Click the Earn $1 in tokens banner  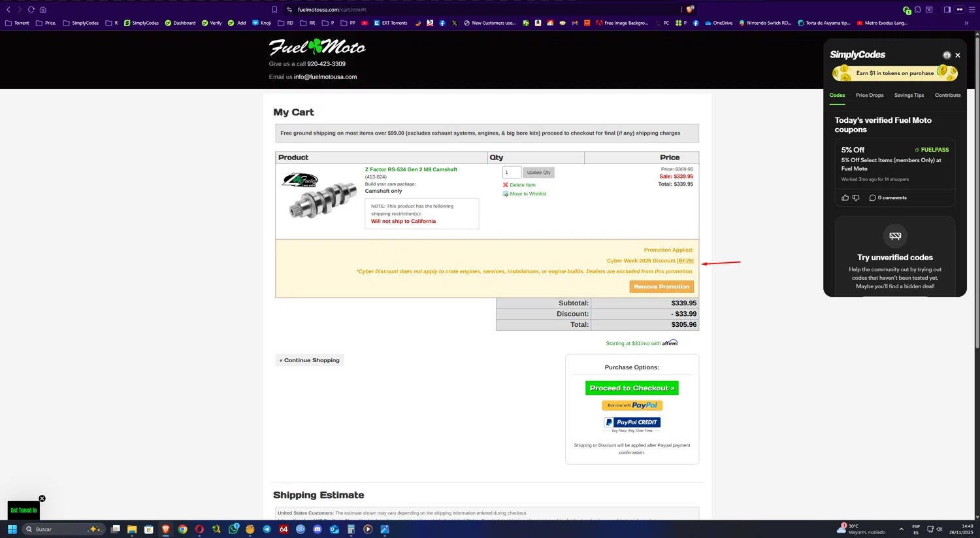tap(895, 73)
